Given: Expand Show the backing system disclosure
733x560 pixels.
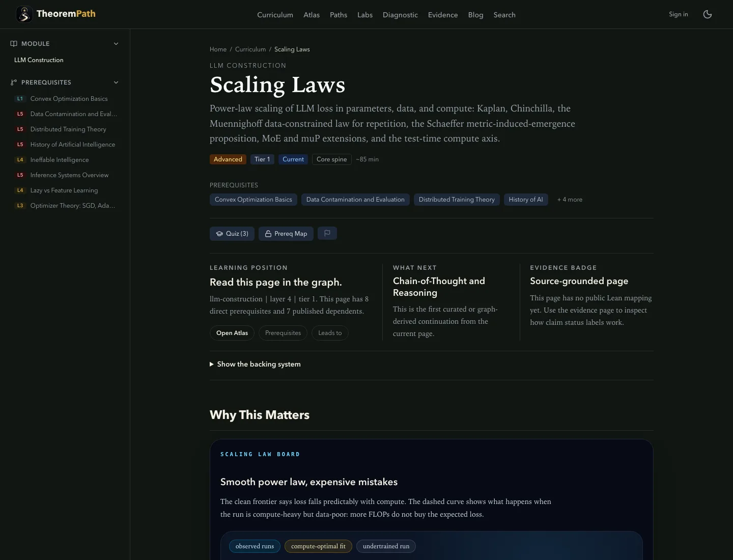Looking at the screenshot, I should pos(256,364).
